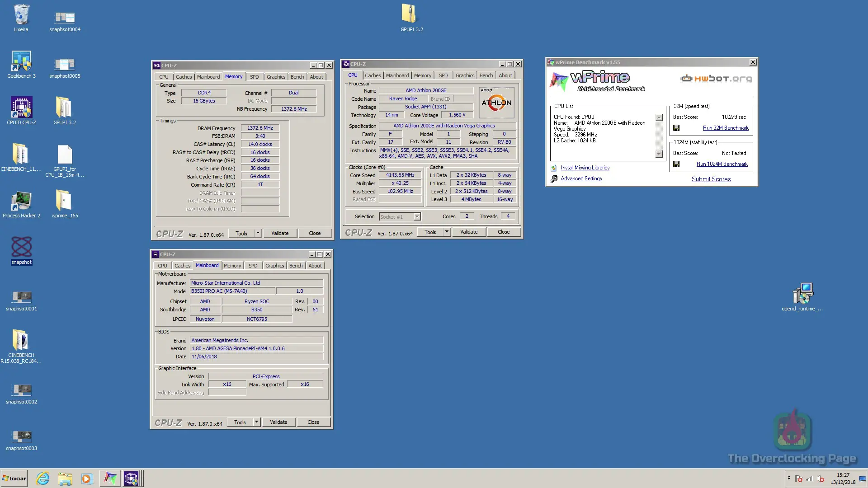Switch to SPD tab in the Memory CPU-Z window

pyautogui.click(x=255, y=77)
